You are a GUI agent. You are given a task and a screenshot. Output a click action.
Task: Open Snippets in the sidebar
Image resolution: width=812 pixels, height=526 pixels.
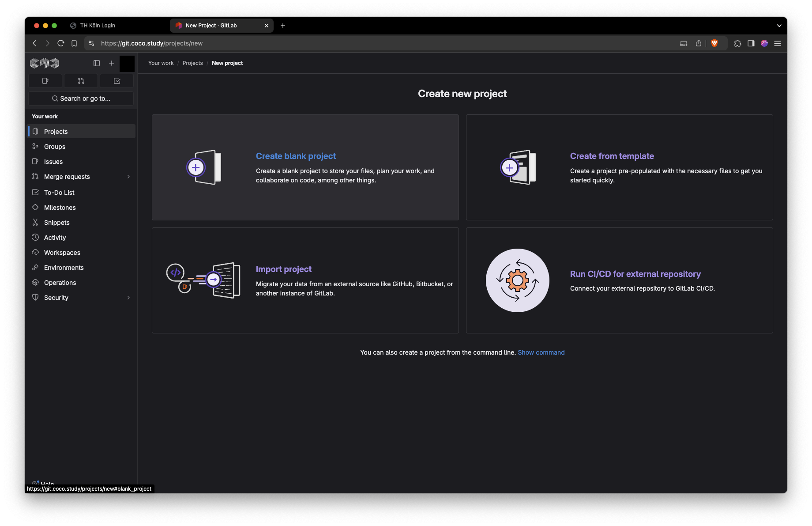pos(81,222)
